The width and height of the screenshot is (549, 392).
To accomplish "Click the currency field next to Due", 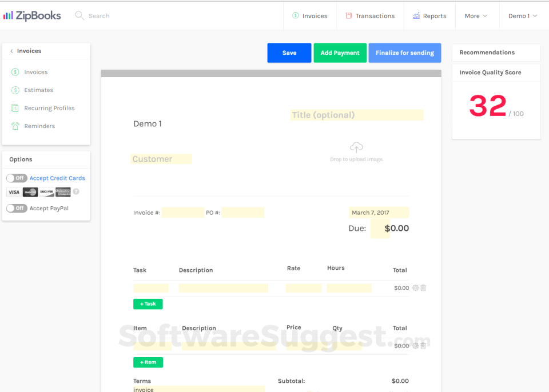I will (380, 229).
